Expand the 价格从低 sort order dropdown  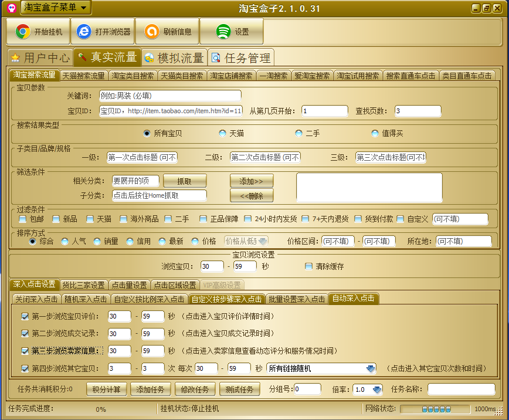point(263,241)
